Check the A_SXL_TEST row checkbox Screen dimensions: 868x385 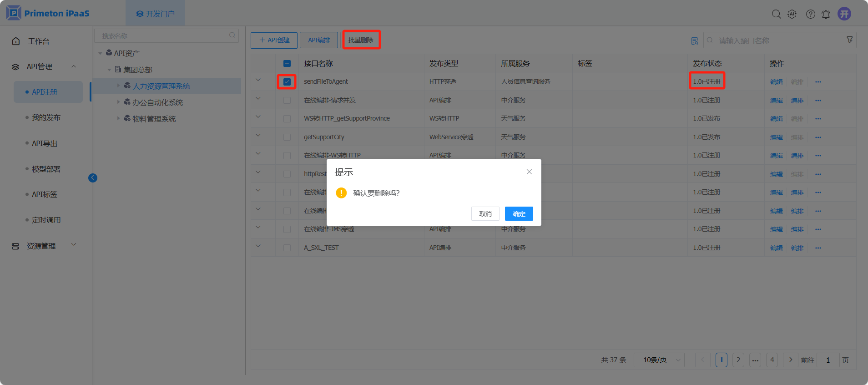tap(287, 248)
